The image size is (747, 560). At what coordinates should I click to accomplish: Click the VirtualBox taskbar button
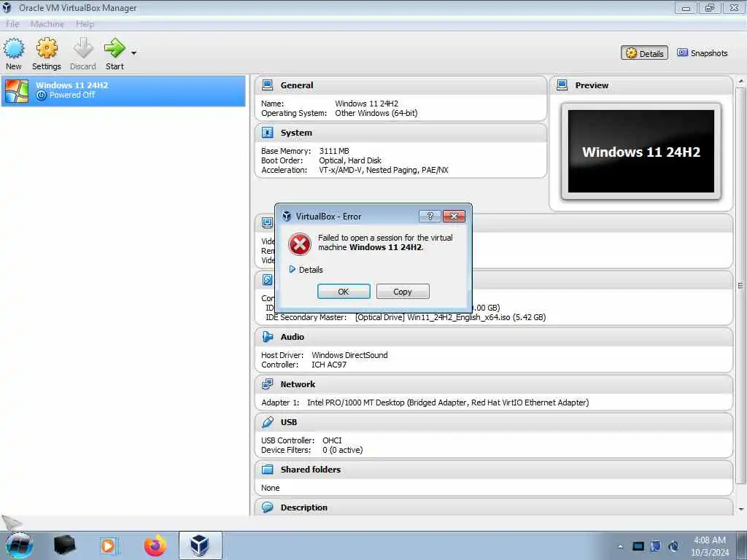click(x=200, y=545)
